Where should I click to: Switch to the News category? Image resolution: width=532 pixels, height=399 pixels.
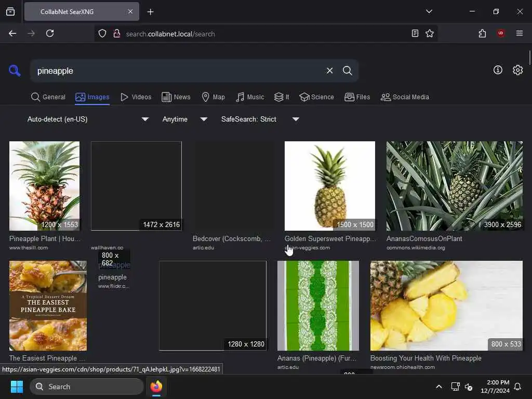[x=176, y=97]
